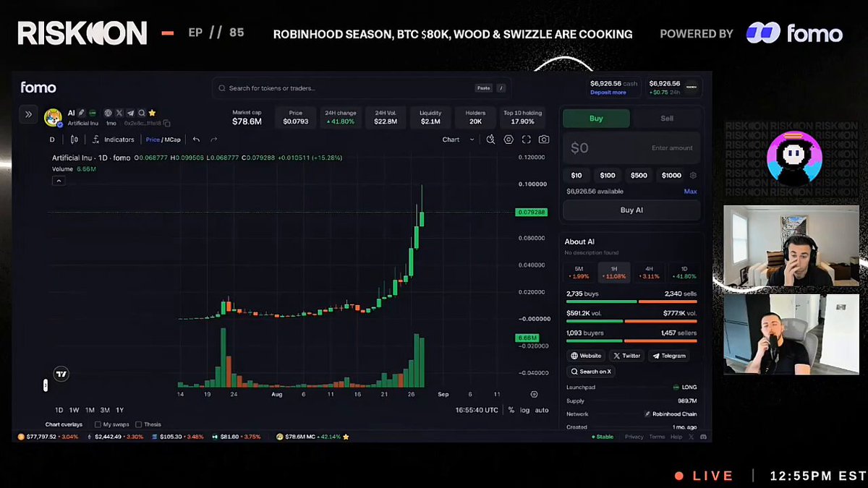The image size is (868, 488).
Task: Collapse the volume indicator legend
Action: point(59,181)
